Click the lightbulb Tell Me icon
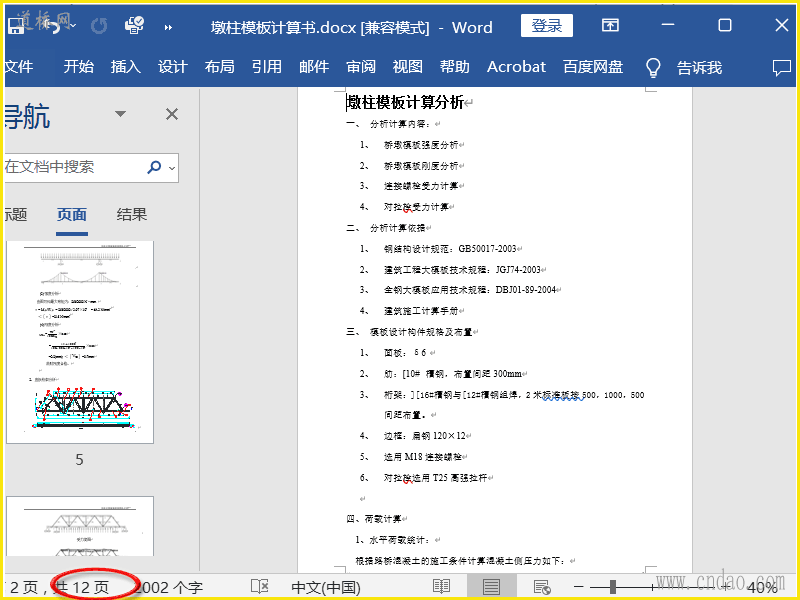The image size is (800, 600). coord(653,67)
